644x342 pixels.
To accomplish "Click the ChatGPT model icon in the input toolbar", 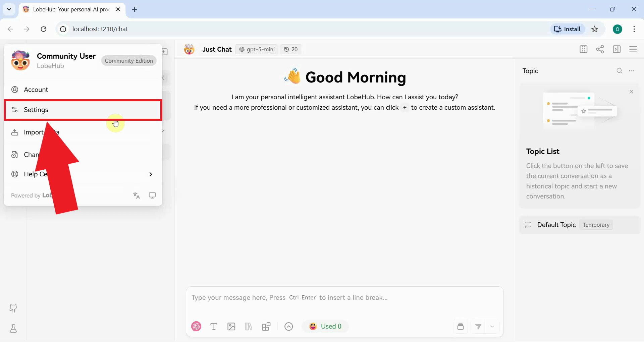I will tap(196, 326).
